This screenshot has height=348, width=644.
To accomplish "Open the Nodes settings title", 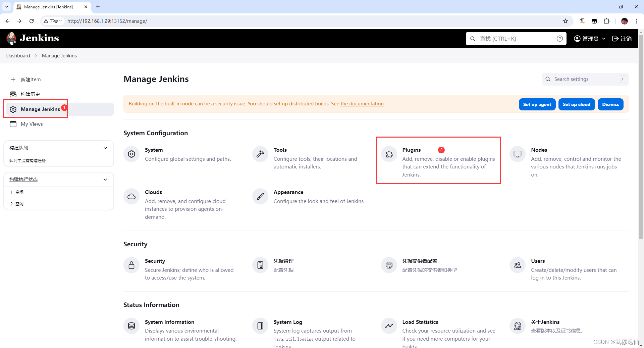I will point(539,150).
